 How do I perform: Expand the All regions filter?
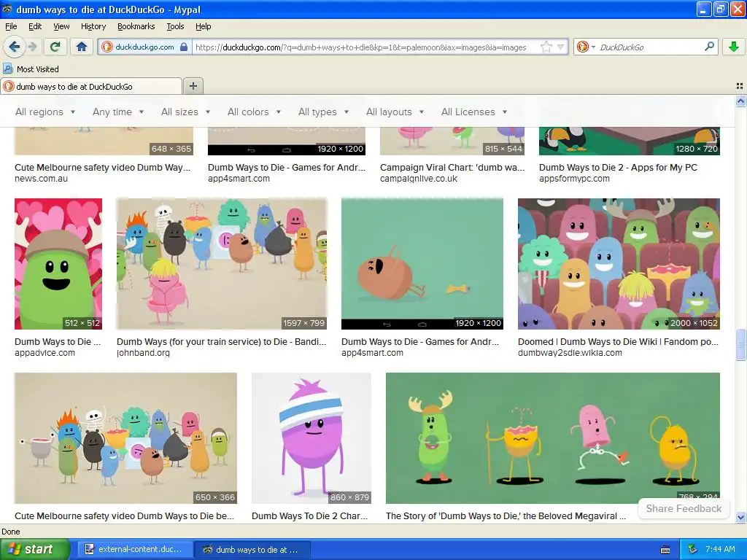[x=45, y=112]
